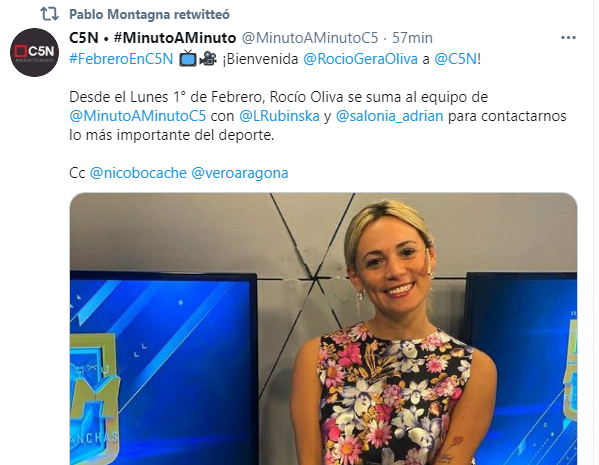Open the 57min tweet timestamp
Viewport: 599px width, 465px height.
pyautogui.click(x=412, y=38)
